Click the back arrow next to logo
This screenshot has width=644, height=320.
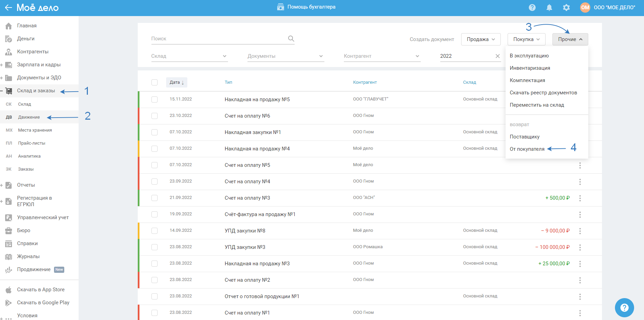(9, 8)
